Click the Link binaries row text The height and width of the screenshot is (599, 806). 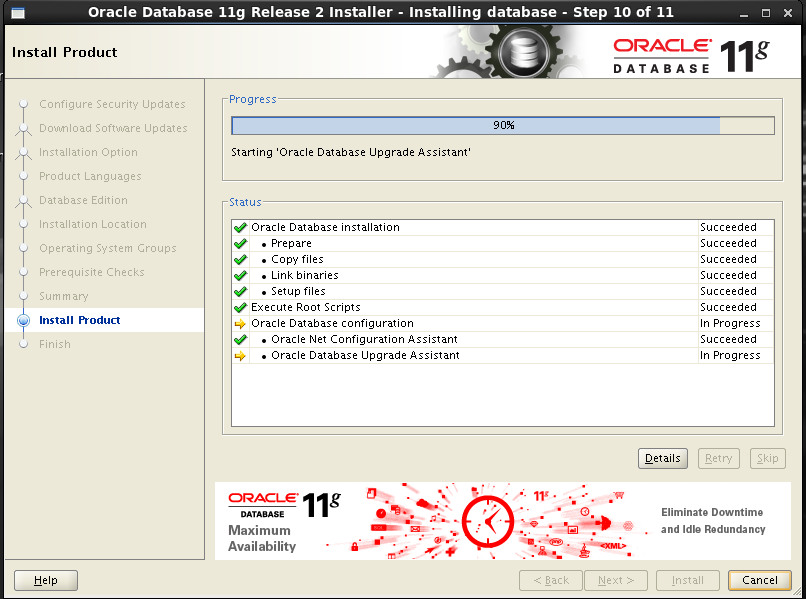(304, 275)
